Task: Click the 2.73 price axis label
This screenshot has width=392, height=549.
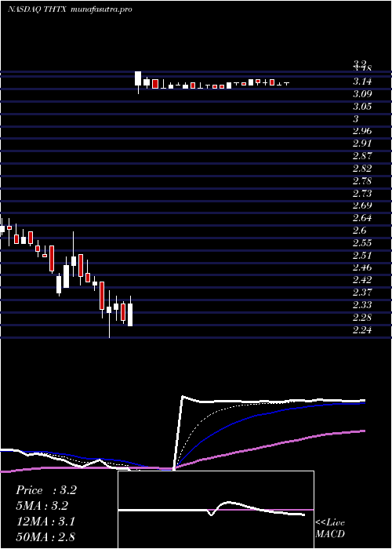Action: click(x=362, y=193)
